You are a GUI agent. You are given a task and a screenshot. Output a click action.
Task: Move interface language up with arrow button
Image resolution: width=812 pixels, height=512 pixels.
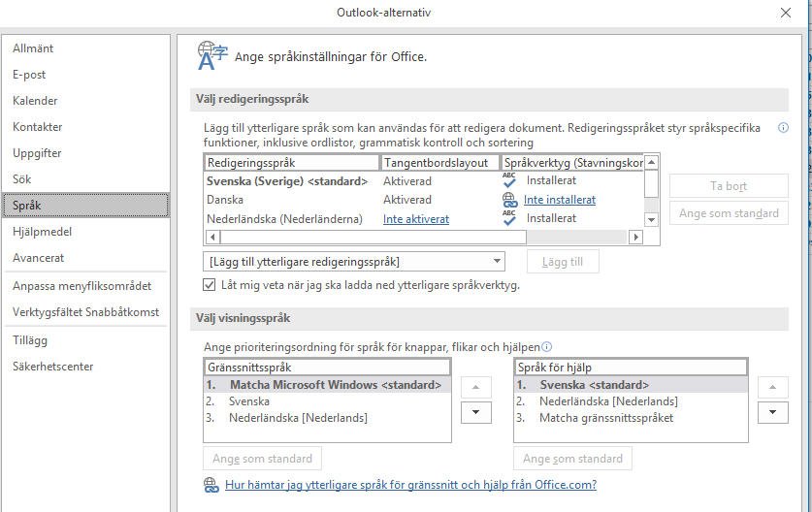(476, 387)
